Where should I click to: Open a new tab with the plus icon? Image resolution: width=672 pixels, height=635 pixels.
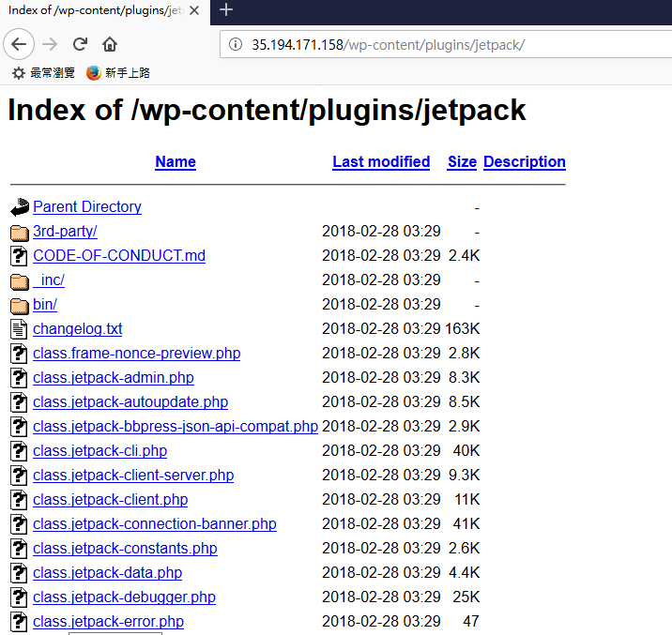226,9
